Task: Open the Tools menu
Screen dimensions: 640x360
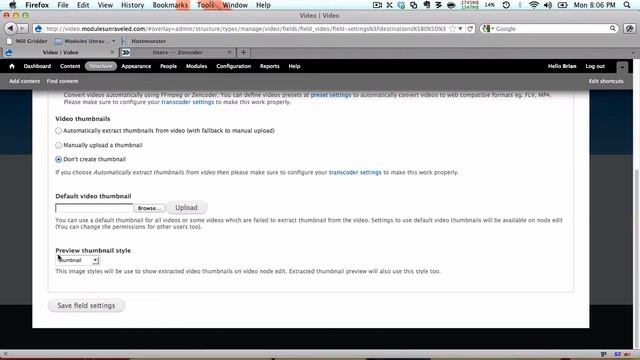Action: [x=205, y=5]
